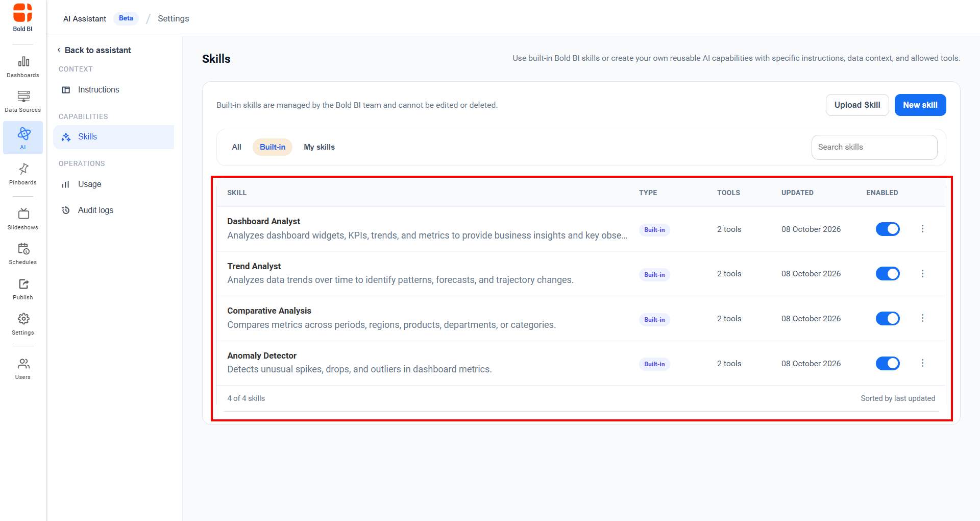Open more options for Dashboard Analyst

tap(922, 229)
